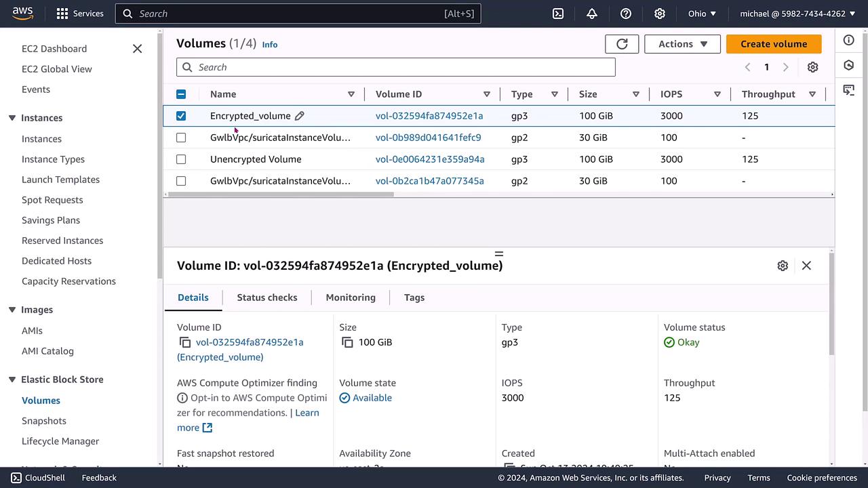Open the Actions dropdown menu

click(x=682, y=44)
